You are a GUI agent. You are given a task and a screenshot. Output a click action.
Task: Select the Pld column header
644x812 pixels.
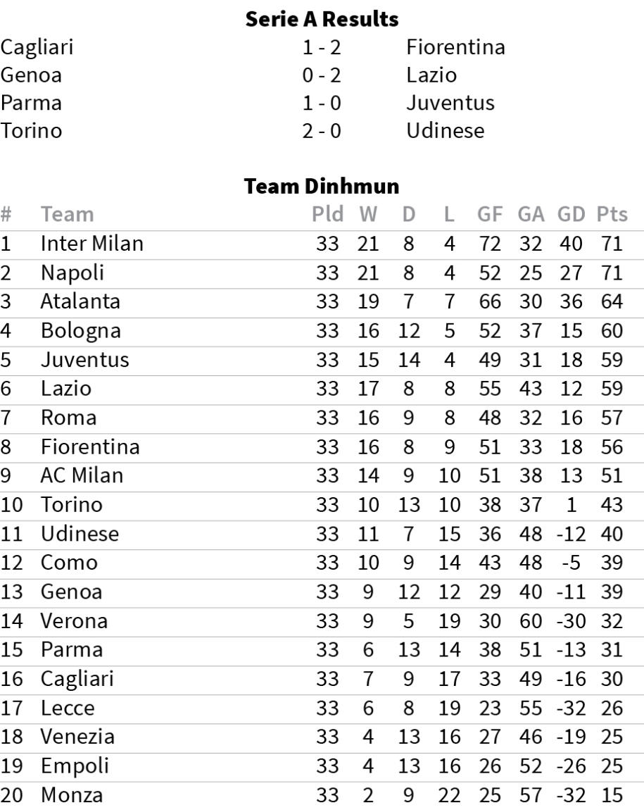point(327,214)
